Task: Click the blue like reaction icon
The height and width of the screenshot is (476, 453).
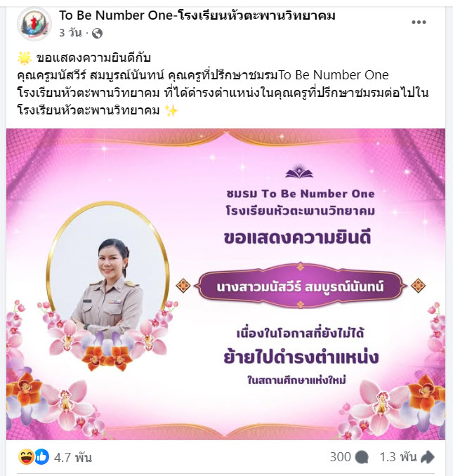Action: coord(42,456)
